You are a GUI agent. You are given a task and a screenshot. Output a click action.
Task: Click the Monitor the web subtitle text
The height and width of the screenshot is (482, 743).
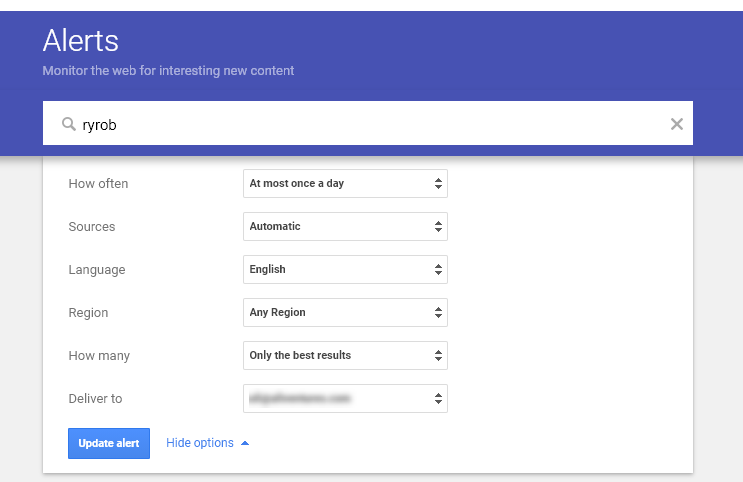click(x=168, y=71)
